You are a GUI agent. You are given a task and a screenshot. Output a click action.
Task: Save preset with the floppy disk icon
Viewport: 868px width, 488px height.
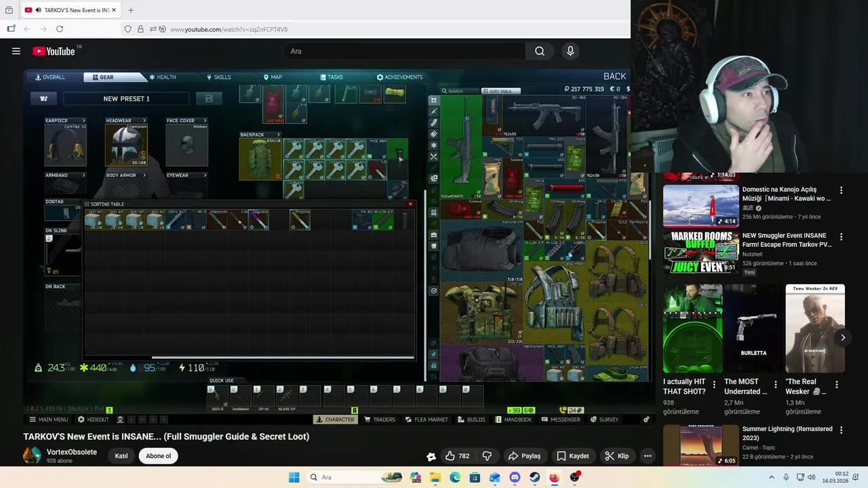(209, 98)
